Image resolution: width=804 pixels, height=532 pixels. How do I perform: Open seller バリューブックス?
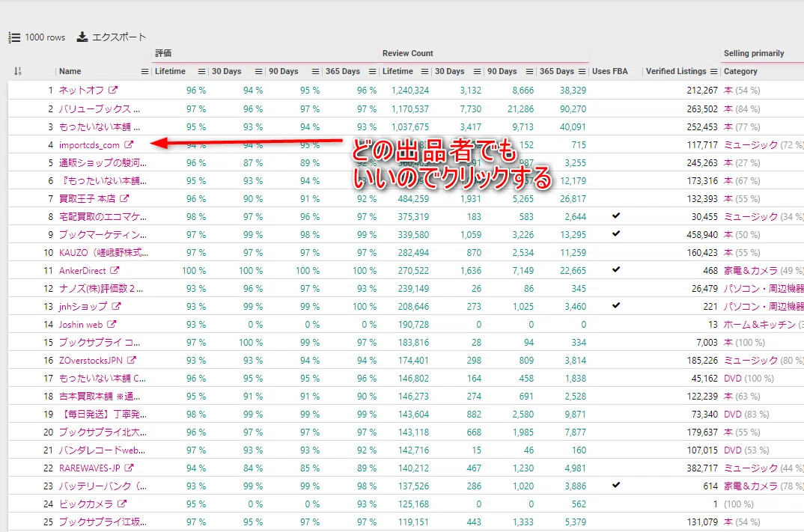(x=100, y=108)
